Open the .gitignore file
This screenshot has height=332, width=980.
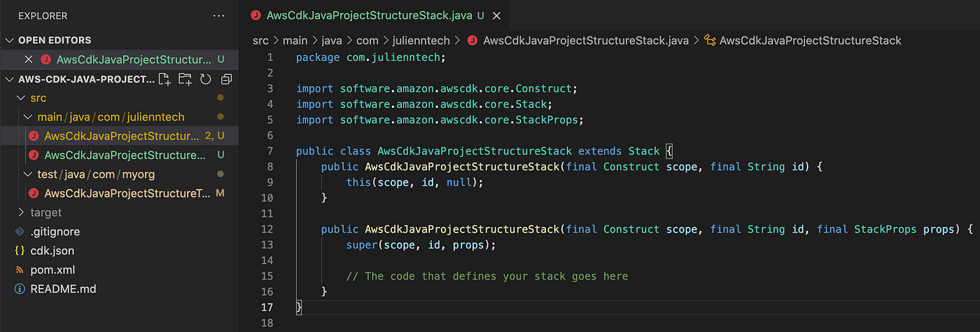55,231
